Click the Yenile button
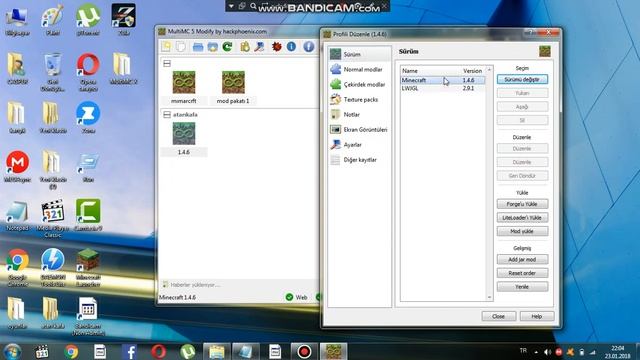Viewport: 640px width, 360px height. [x=522, y=287]
